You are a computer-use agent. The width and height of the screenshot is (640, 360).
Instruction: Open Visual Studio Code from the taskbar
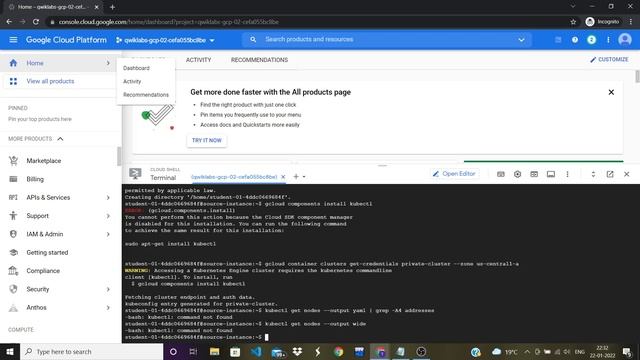click(256, 351)
